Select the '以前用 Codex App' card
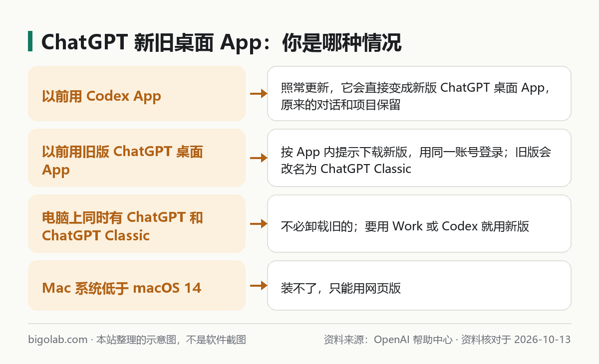The image size is (599, 364). (137, 93)
